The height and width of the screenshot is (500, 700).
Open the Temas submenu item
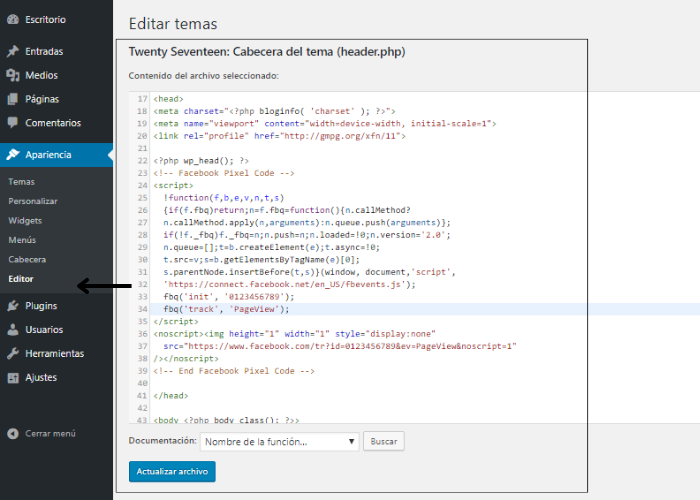[x=21, y=182]
